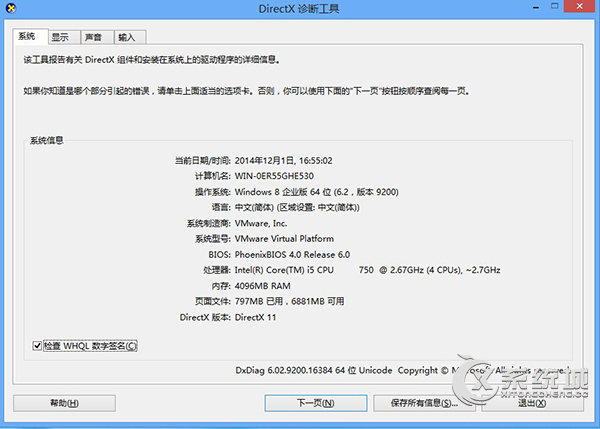Click DirectX 11 version value

(x=255, y=317)
